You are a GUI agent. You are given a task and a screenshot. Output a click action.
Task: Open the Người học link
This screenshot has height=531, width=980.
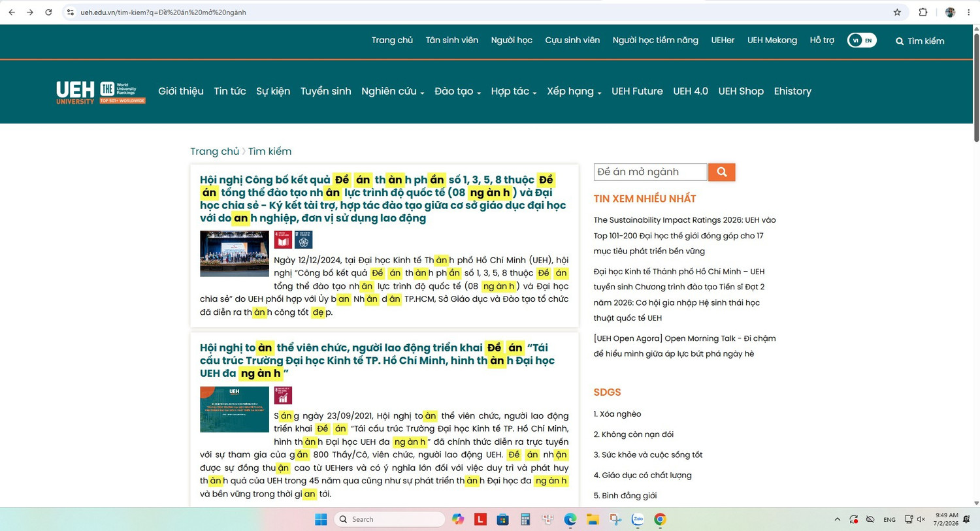click(512, 40)
